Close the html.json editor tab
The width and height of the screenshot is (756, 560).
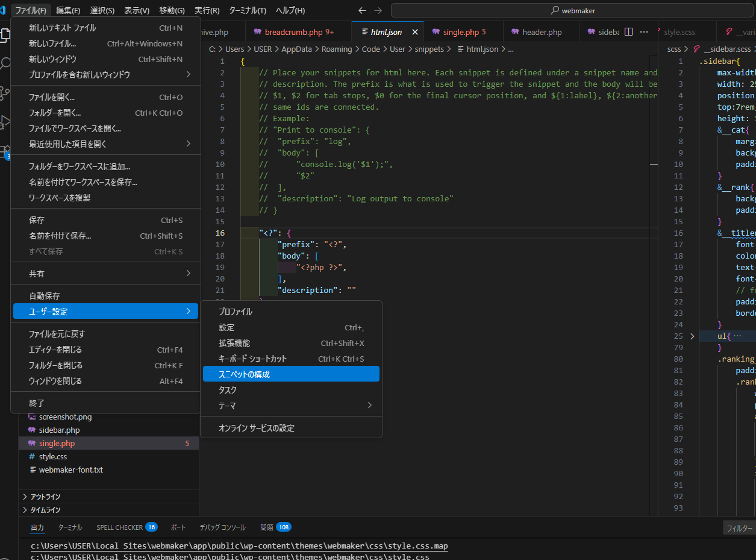(x=414, y=32)
